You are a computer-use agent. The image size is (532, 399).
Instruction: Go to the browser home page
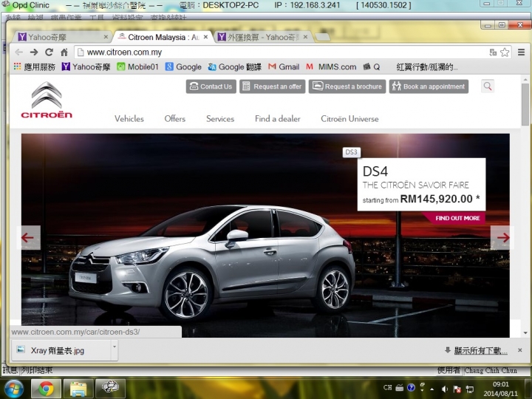tap(64, 52)
